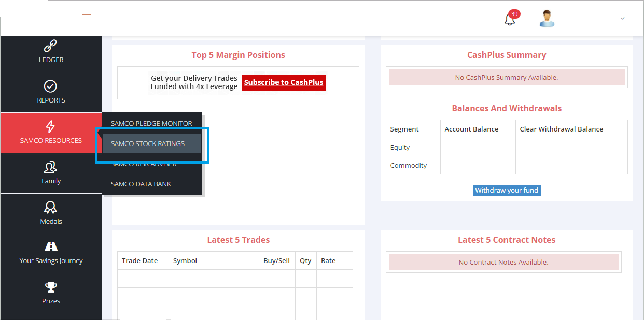Open the Family people icon

click(51, 167)
